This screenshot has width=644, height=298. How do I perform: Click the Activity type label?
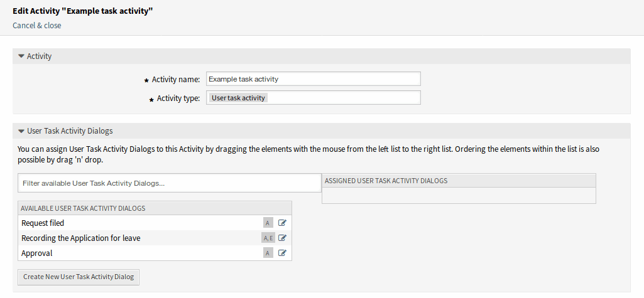click(178, 98)
